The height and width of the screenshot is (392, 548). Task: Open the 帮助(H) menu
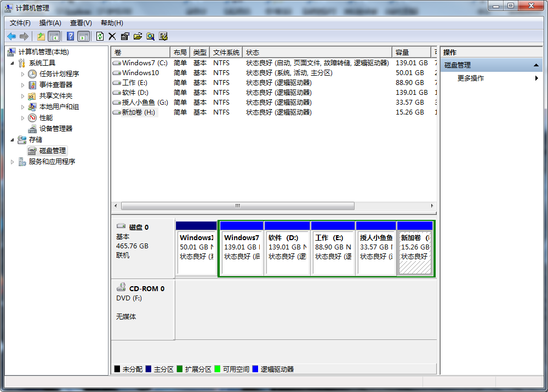(x=112, y=23)
